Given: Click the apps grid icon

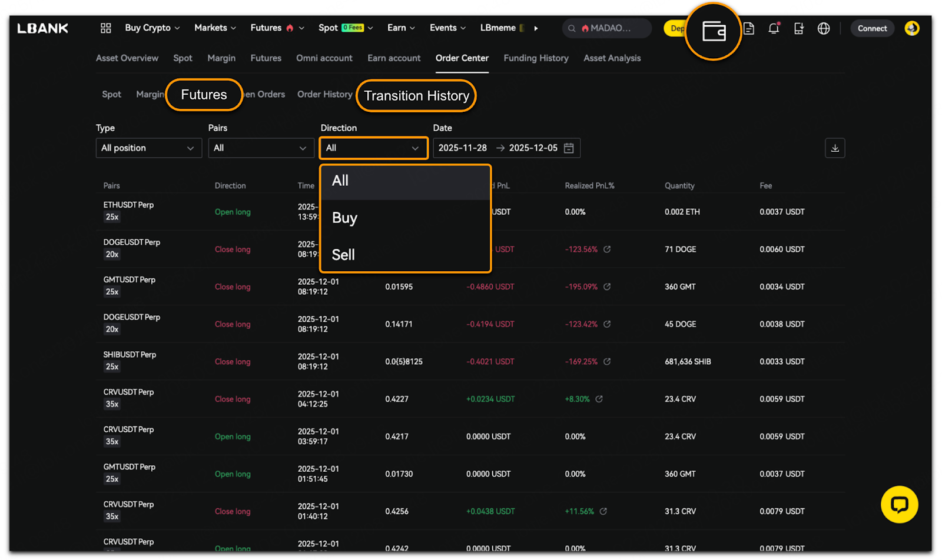Looking at the screenshot, I should (106, 28).
